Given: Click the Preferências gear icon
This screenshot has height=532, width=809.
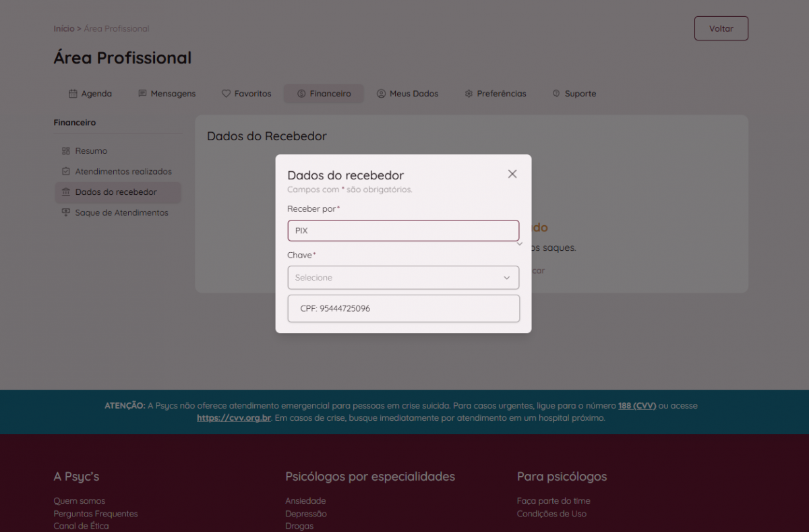Looking at the screenshot, I should 469,94.
